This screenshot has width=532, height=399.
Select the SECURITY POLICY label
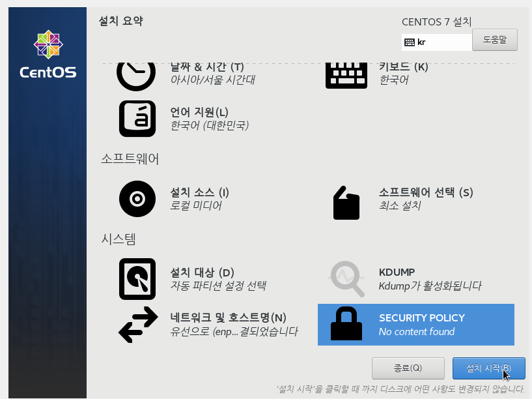point(422,318)
